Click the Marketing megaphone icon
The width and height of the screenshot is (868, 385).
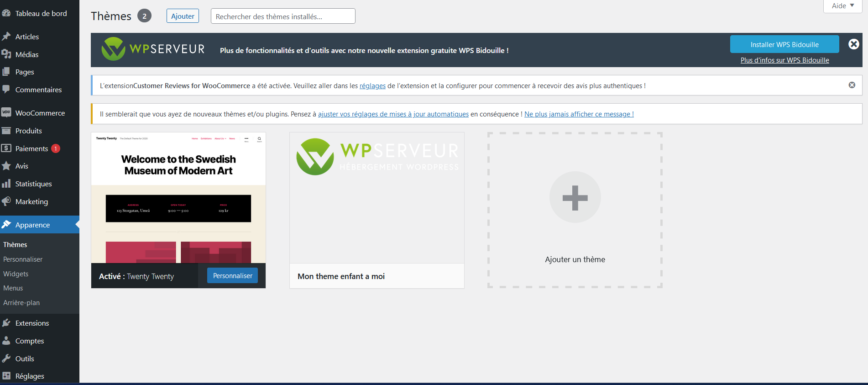click(6, 201)
